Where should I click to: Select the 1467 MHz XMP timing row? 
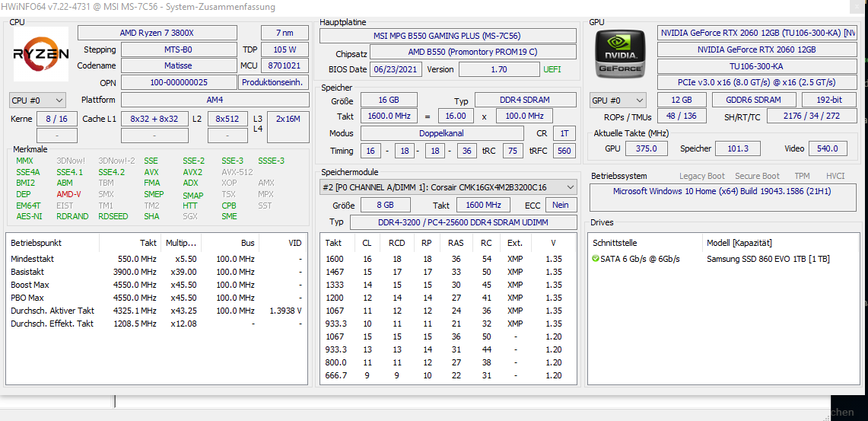pos(448,272)
